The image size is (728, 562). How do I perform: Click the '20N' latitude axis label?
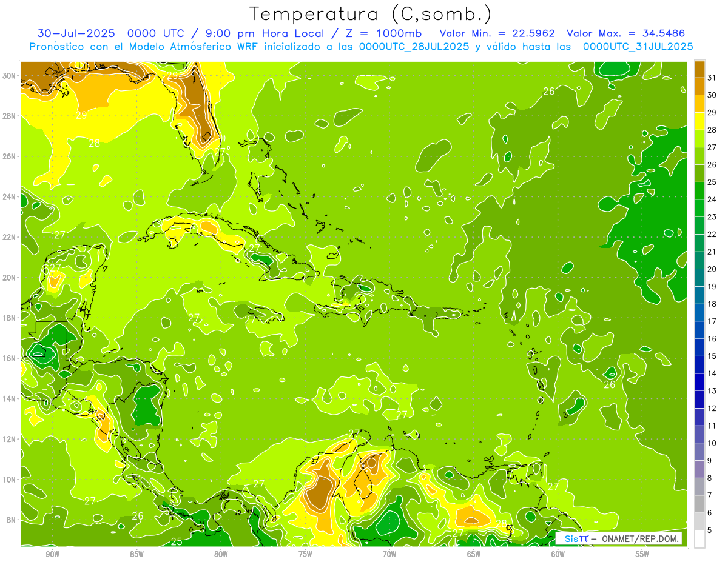pyautogui.click(x=10, y=277)
